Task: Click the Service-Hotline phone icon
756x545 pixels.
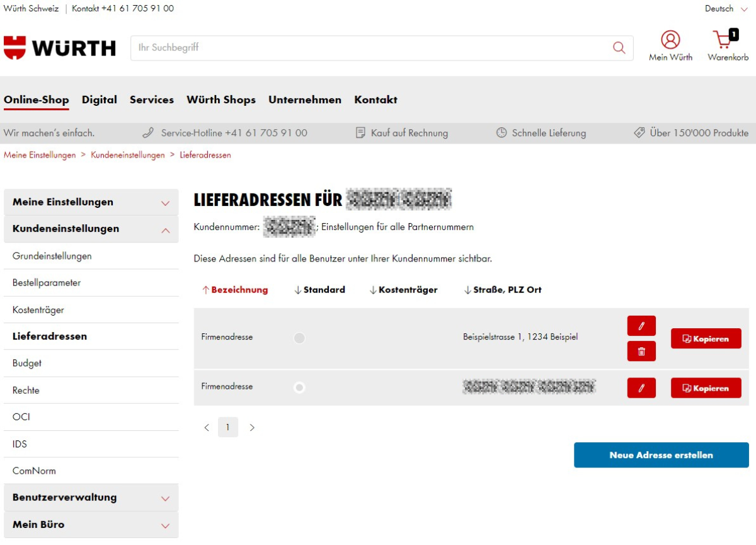Action: pos(148,133)
